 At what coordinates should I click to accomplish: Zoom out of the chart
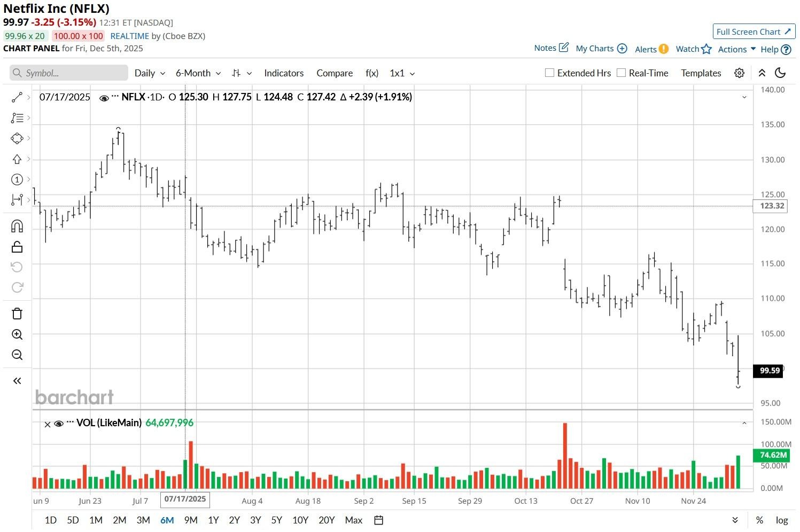pyautogui.click(x=17, y=355)
